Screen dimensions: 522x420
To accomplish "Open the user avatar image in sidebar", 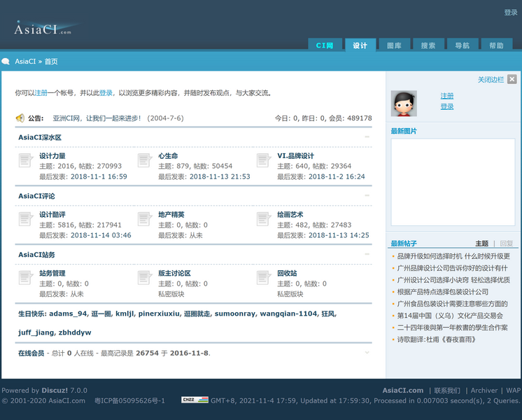I will click(x=404, y=103).
